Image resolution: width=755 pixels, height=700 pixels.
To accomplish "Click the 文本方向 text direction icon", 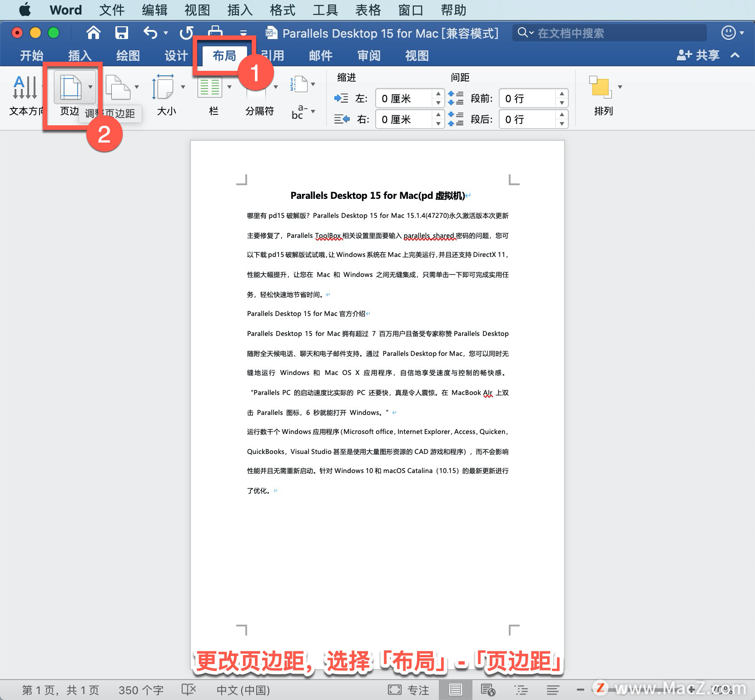I will [x=25, y=87].
